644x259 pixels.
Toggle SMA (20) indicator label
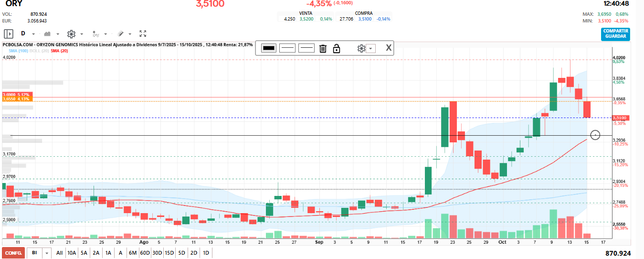60,51
